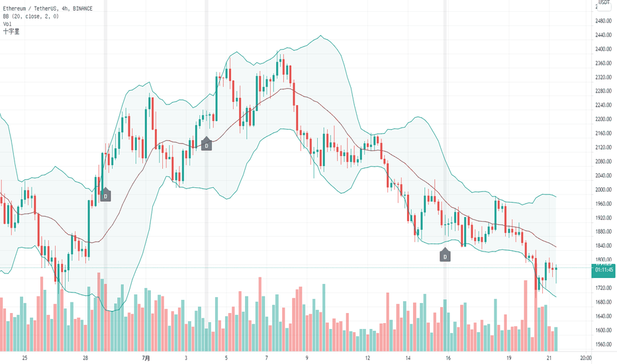The width and height of the screenshot is (617, 364).
Task: Select date 19 on the time axis
Action: coord(508,358)
